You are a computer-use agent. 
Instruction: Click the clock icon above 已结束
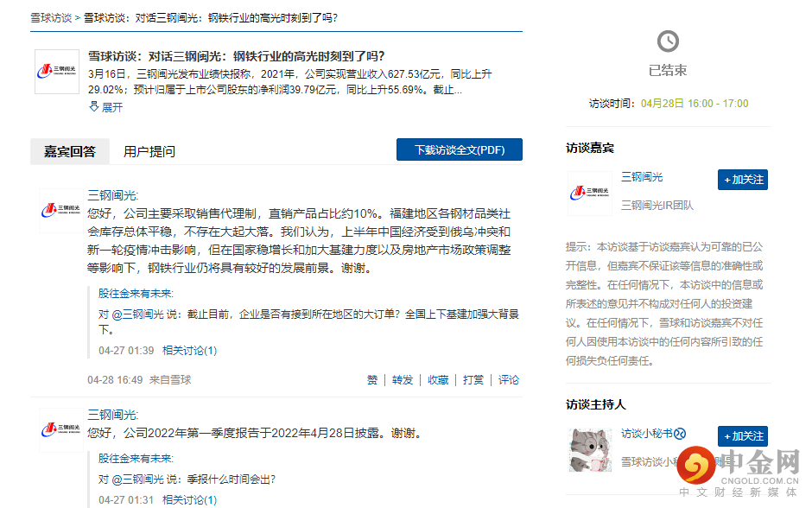(x=668, y=41)
